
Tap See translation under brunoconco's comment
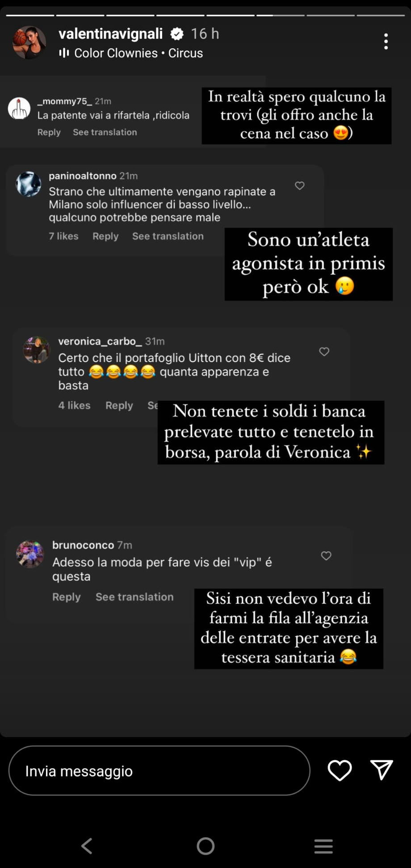click(x=134, y=597)
